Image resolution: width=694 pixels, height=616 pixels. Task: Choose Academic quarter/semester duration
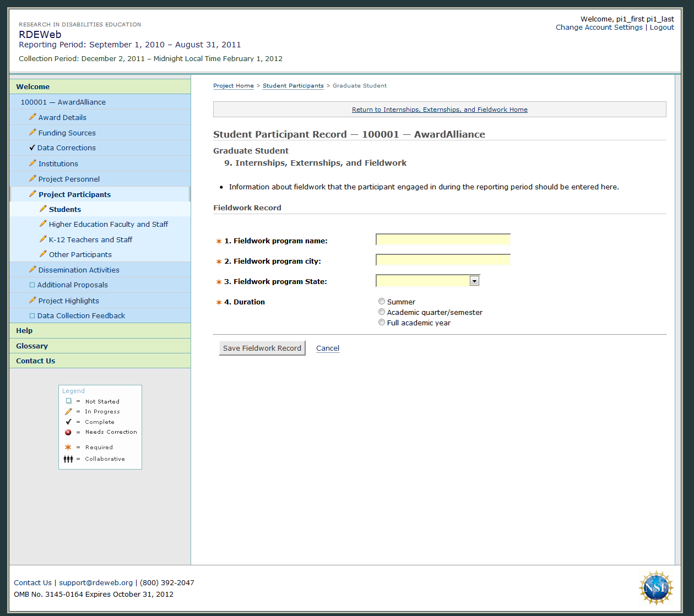pyautogui.click(x=382, y=312)
